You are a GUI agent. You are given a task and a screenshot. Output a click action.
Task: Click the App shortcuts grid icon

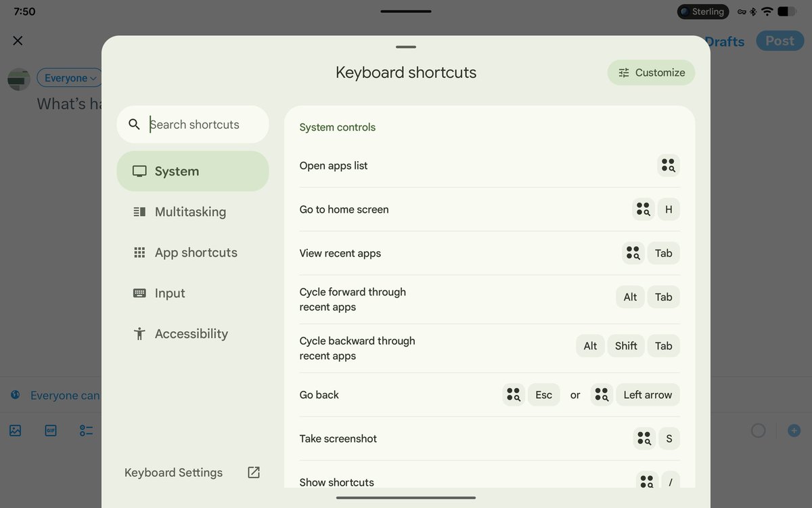[139, 253]
